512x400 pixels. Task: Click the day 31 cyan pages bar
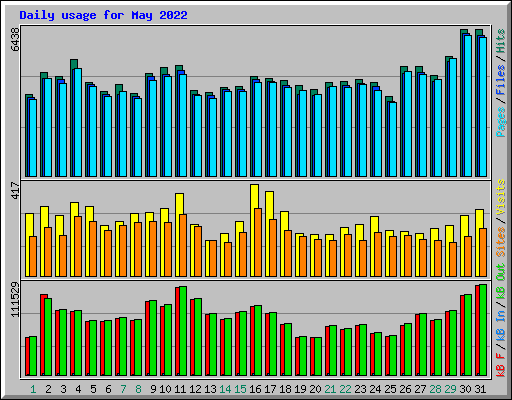pyautogui.click(x=483, y=107)
